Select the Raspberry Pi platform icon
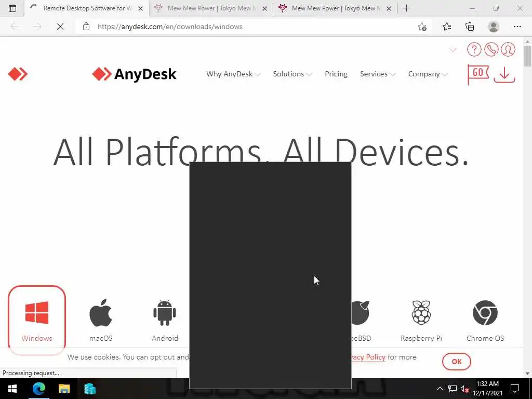 pyautogui.click(x=421, y=320)
